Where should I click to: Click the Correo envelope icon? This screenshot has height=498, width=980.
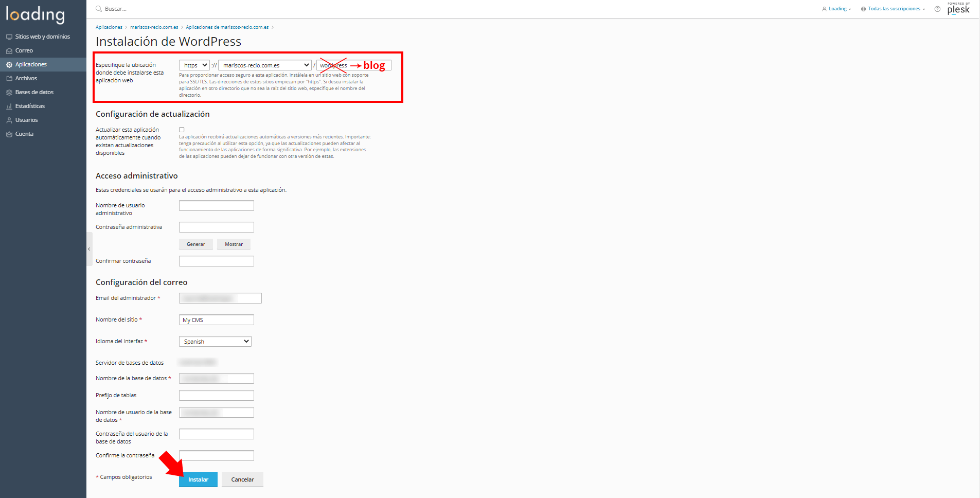point(9,51)
